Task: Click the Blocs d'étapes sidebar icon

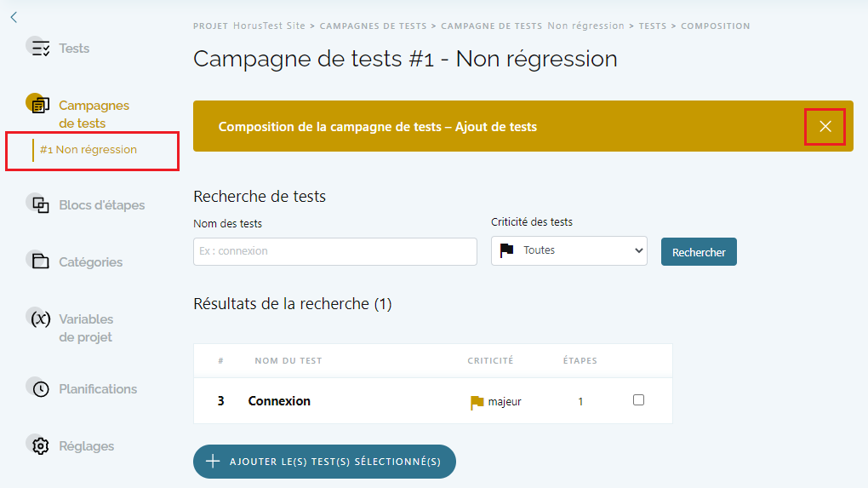Action: (40, 204)
